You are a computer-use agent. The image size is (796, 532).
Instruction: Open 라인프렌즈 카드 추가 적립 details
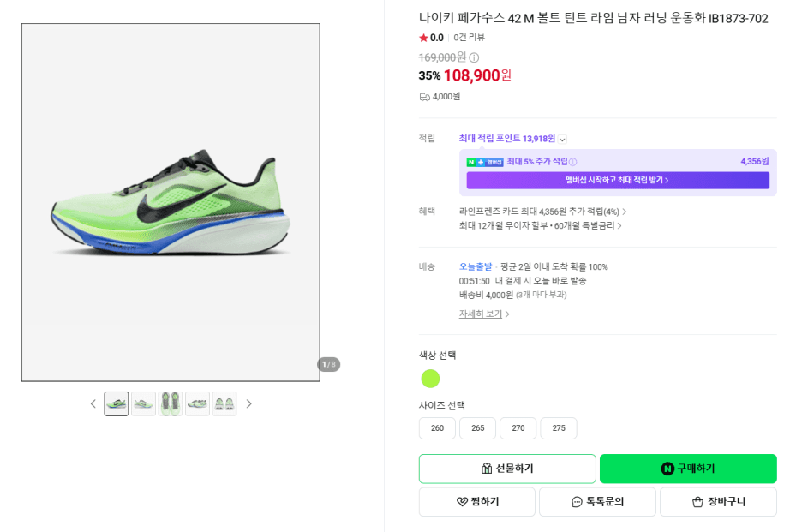542,212
